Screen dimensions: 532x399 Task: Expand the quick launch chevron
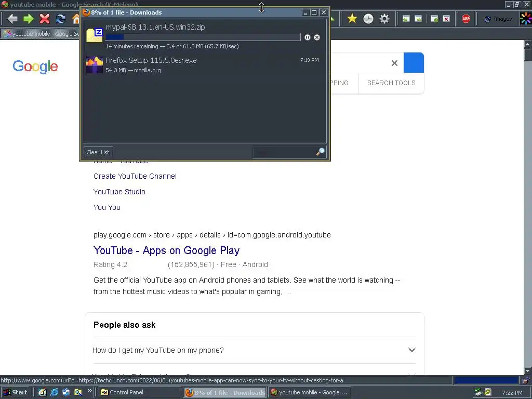click(x=89, y=391)
